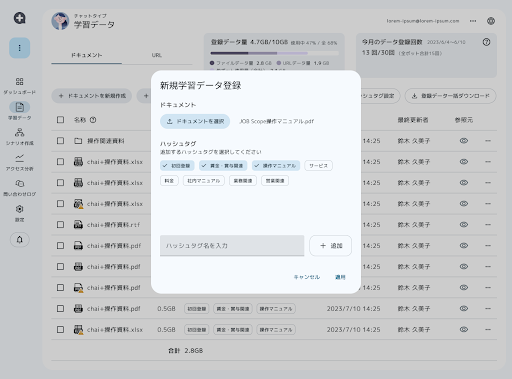Click the notification bell in the sidebar

19,240
